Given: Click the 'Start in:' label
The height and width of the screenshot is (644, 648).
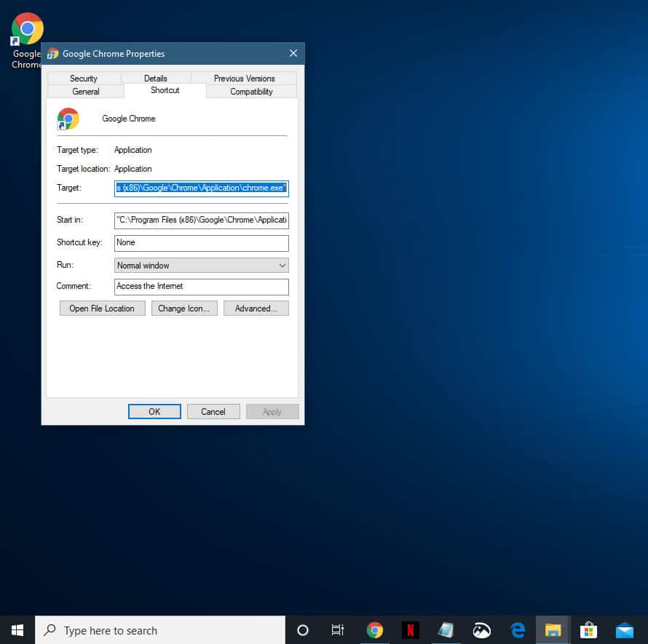Looking at the screenshot, I should coord(70,220).
